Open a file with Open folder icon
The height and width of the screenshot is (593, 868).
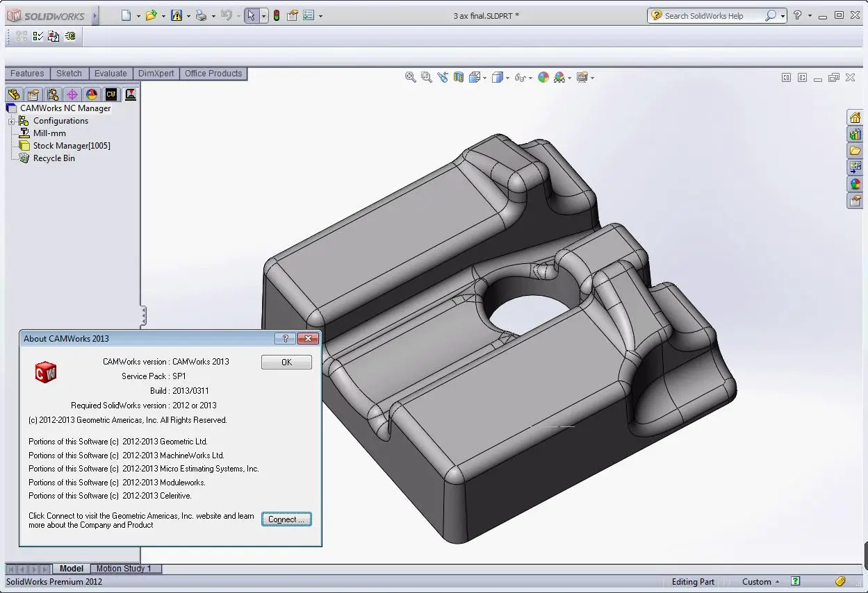151,15
